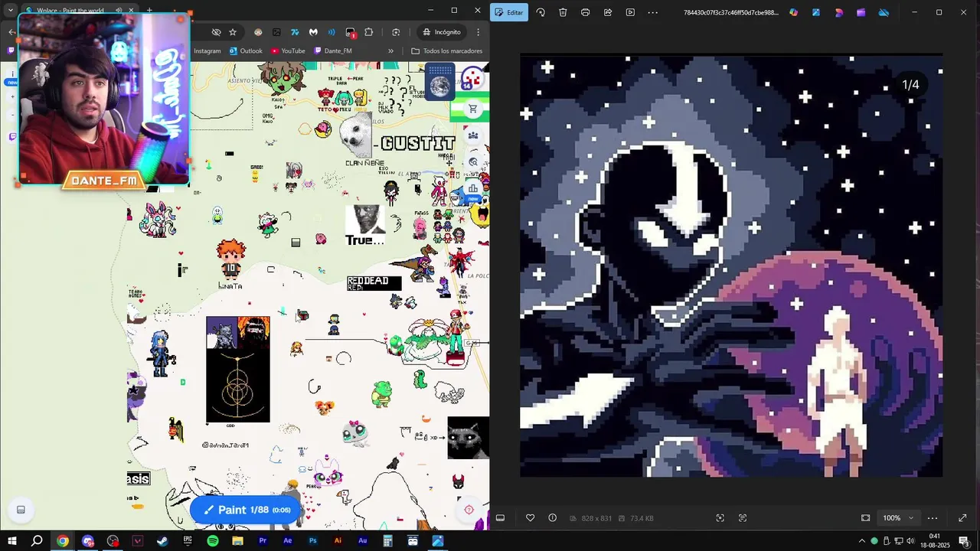Open Microsoft Copilot icon in Photos header
This screenshot has width=980, height=551.
(793, 12)
